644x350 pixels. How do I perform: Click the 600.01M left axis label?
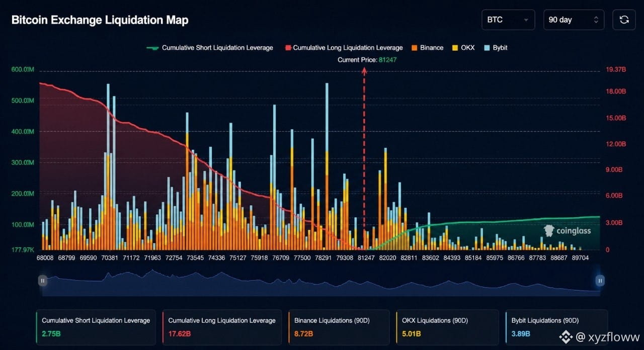23,69
